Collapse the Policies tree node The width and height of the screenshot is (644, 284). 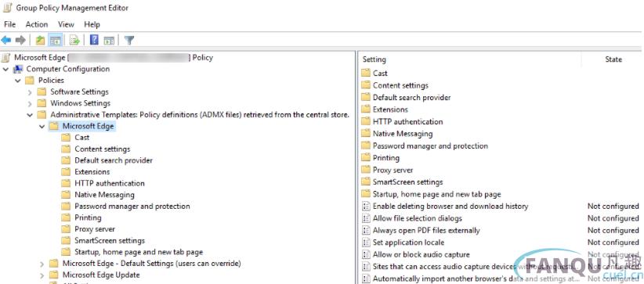pos(18,81)
